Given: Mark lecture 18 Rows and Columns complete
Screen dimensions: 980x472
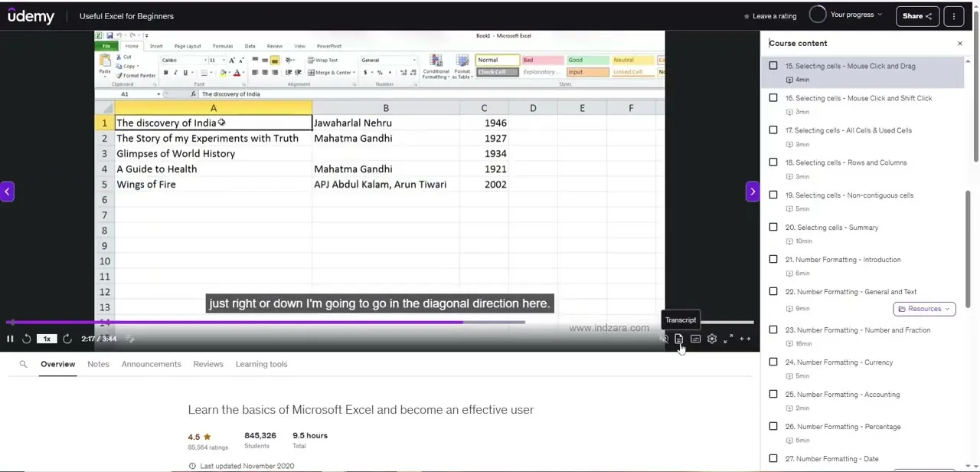Looking at the screenshot, I should (773, 162).
